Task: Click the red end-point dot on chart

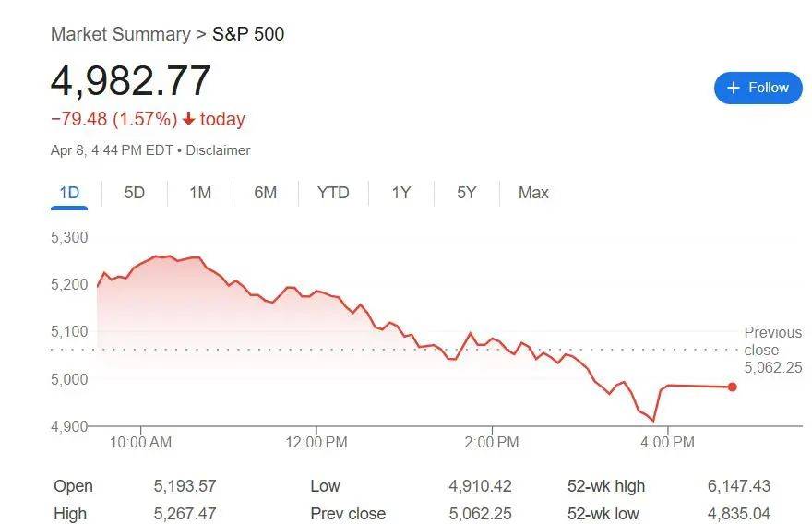Action: (x=733, y=387)
